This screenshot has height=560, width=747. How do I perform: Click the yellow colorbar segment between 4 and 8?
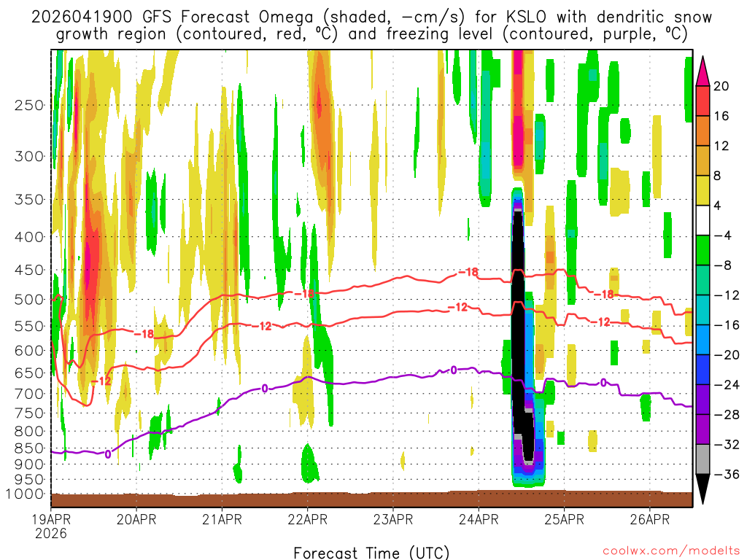coord(703,190)
